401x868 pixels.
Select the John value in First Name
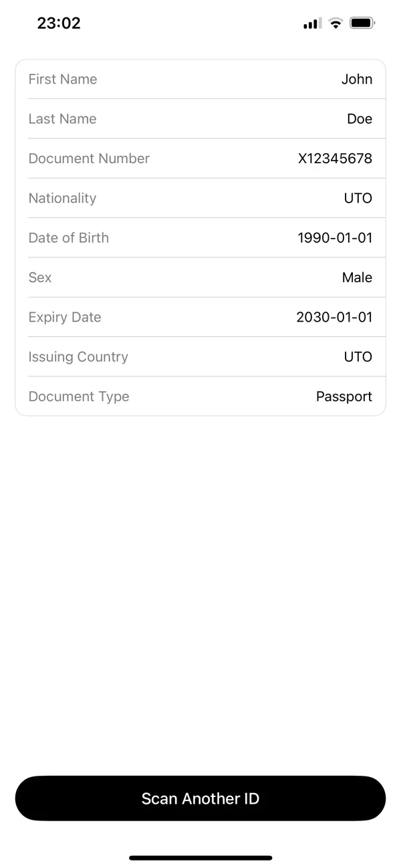[357, 79]
